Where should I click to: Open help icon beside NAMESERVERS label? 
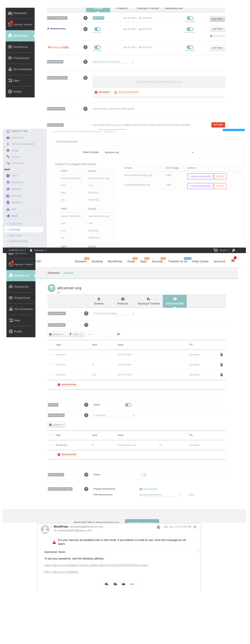pos(85,62)
